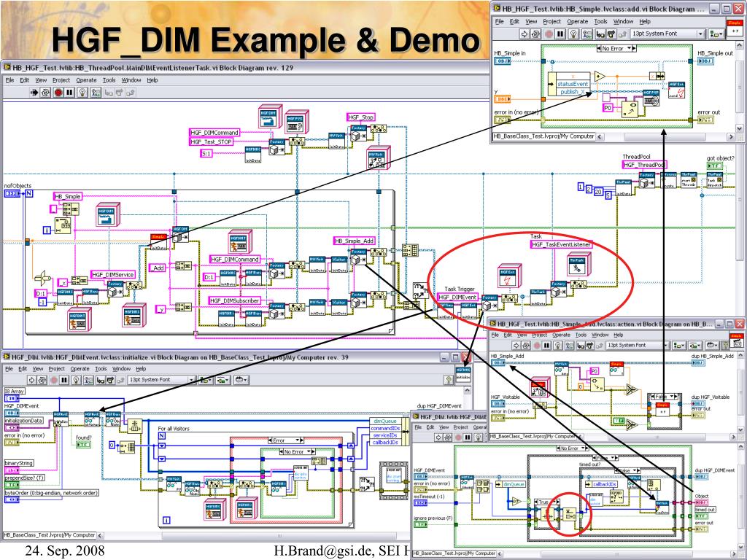
Task: Select HGF_DIMSubscriber class constant
Action: tap(234, 300)
